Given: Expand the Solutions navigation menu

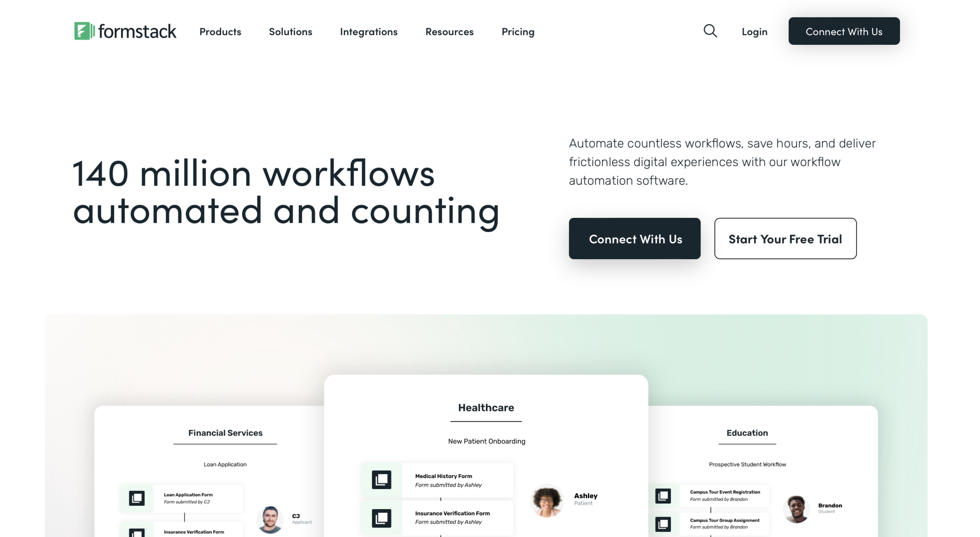Looking at the screenshot, I should 290,31.
